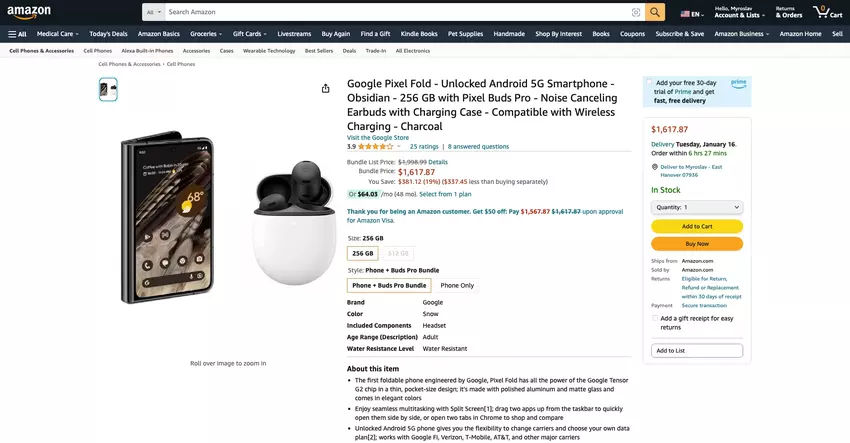
Task: Enable the gift receipt checkbox
Action: click(x=655, y=318)
